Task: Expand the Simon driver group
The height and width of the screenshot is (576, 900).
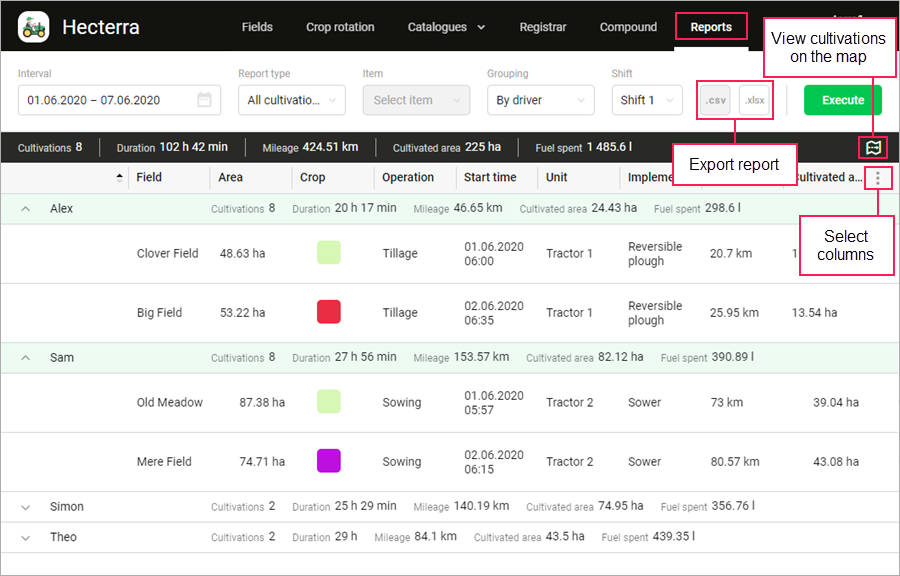Action: [26, 508]
